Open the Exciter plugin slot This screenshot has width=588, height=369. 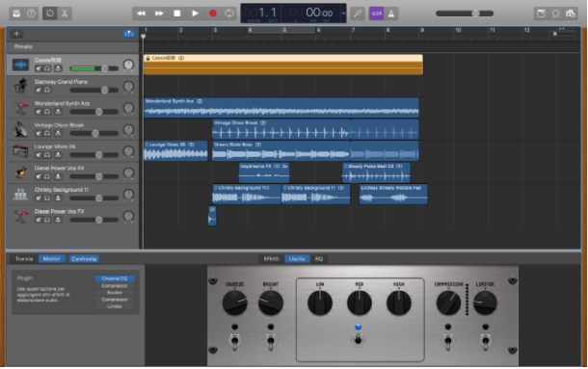point(115,293)
